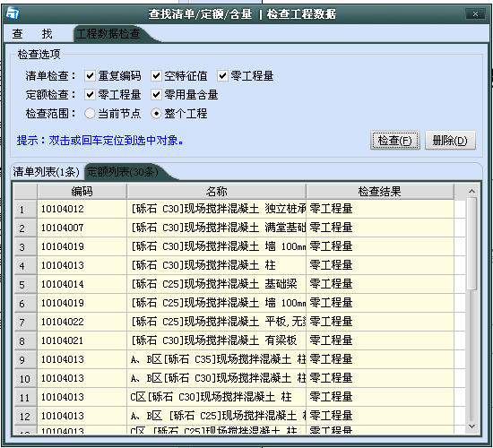This screenshot has width=493, height=448.
Task: Click code 10104014 in row 5
Action: tap(82, 285)
